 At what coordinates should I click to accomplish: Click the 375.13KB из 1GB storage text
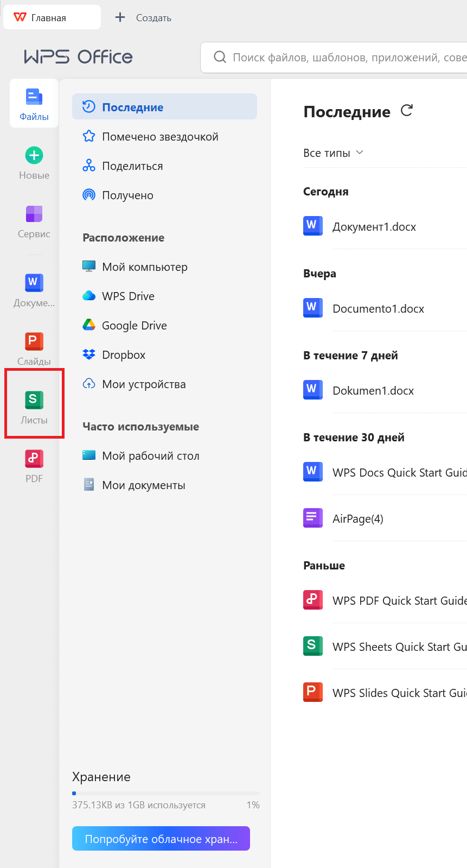click(x=139, y=805)
